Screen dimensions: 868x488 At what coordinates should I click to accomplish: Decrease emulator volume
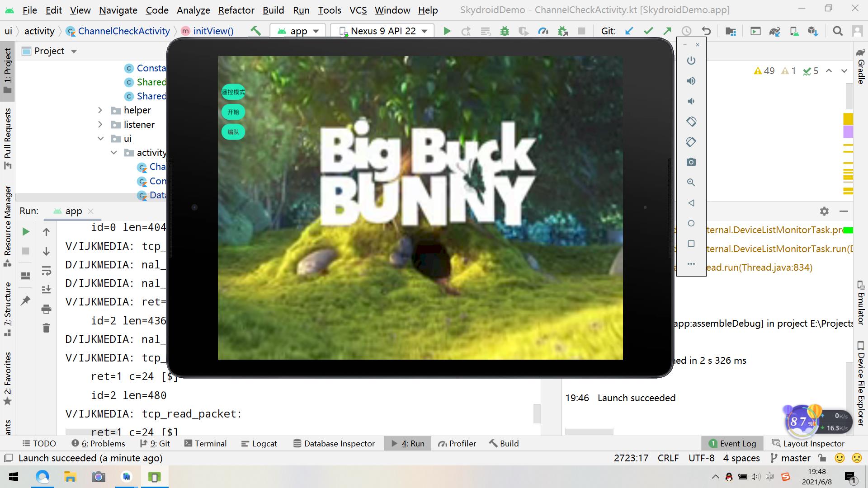click(x=691, y=101)
